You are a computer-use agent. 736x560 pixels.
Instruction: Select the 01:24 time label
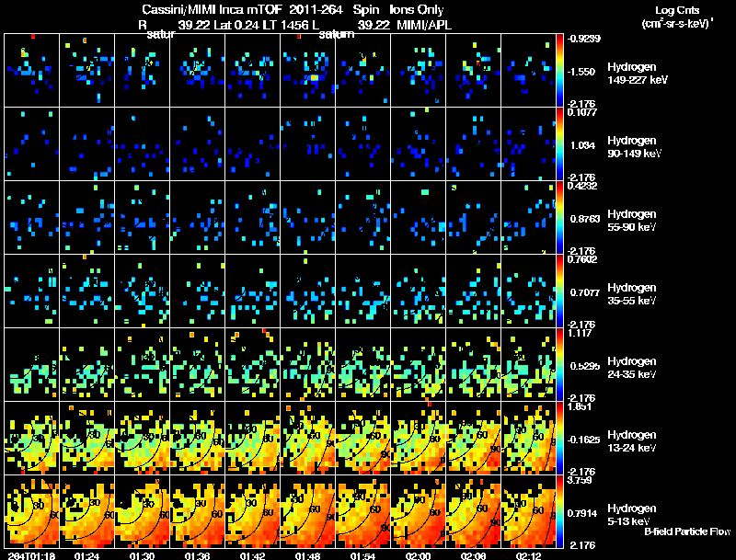pyautogui.click(x=86, y=556)
